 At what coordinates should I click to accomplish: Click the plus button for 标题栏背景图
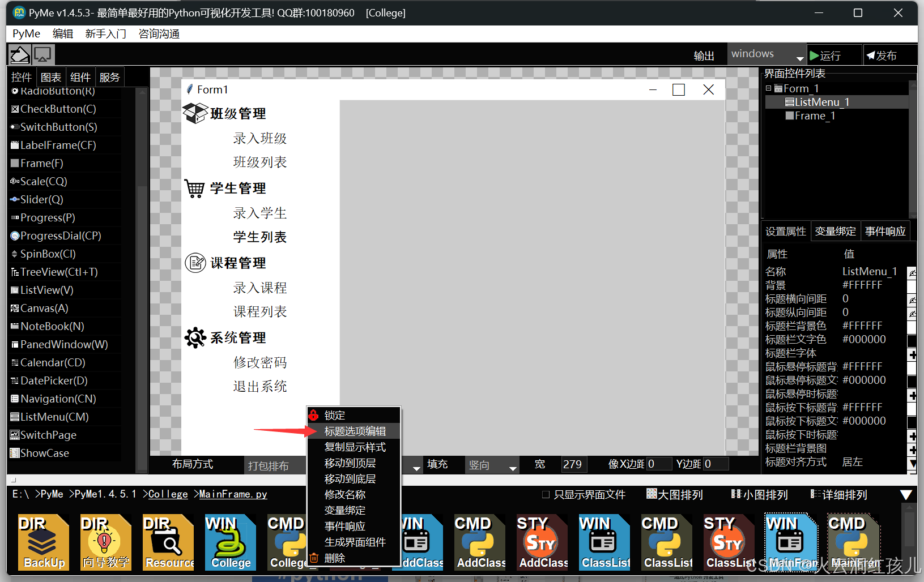912,450
